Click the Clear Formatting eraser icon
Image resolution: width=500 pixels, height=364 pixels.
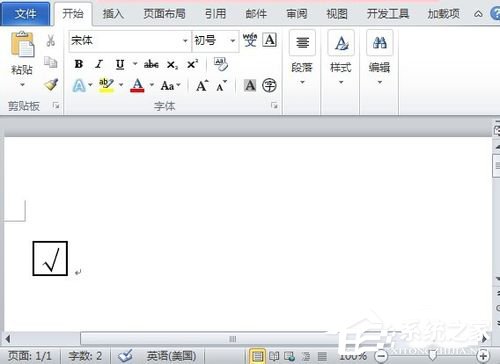pyautogui.click(x=221, y=64)
